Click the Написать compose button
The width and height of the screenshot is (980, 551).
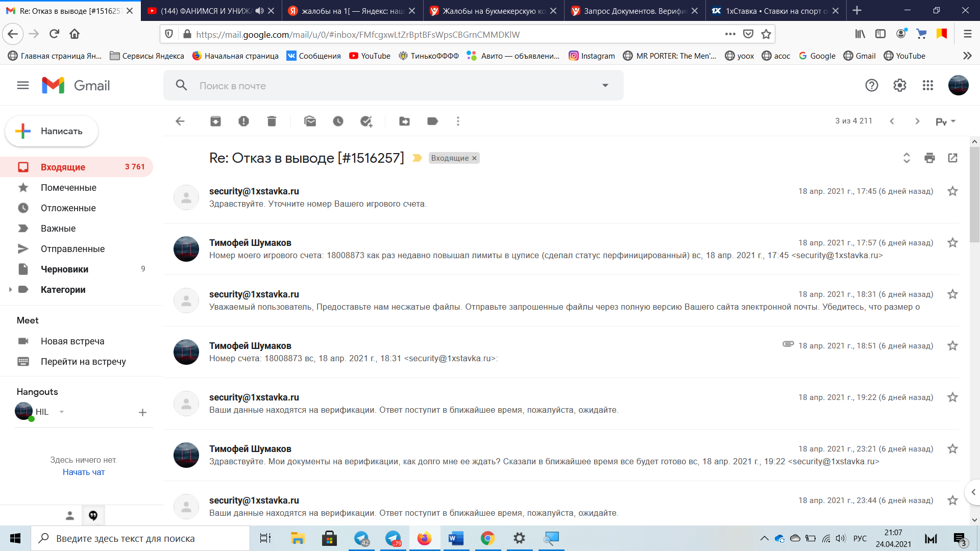(52, 131)
